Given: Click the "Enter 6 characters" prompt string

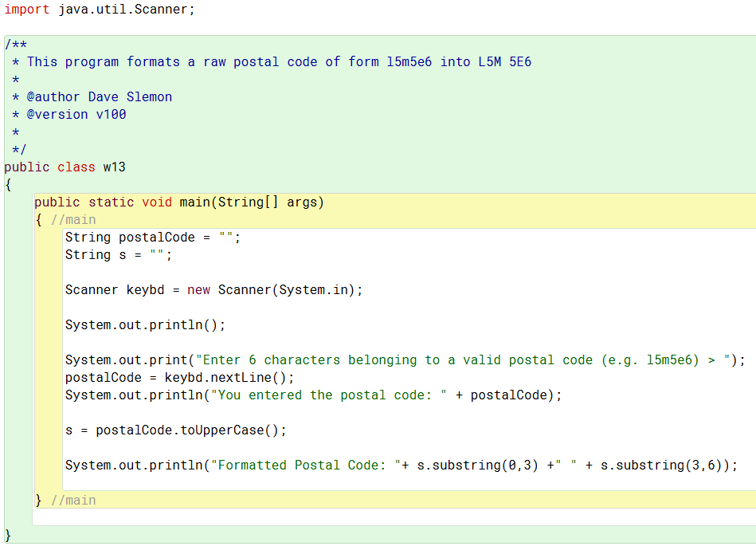Looking at the screenshot, I should (464, 360).
